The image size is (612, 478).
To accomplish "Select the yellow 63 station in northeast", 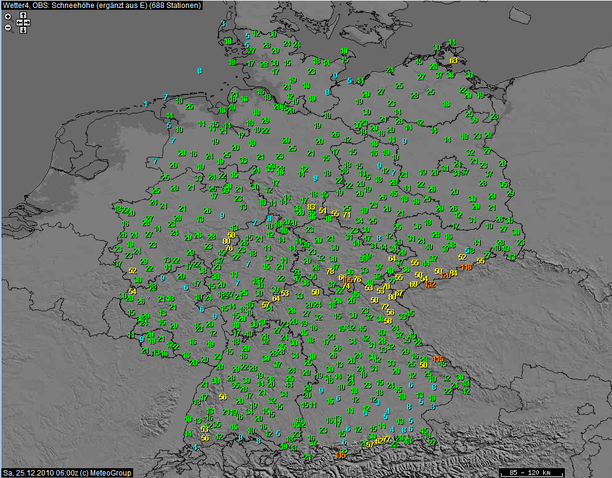I will coord(453,61).
